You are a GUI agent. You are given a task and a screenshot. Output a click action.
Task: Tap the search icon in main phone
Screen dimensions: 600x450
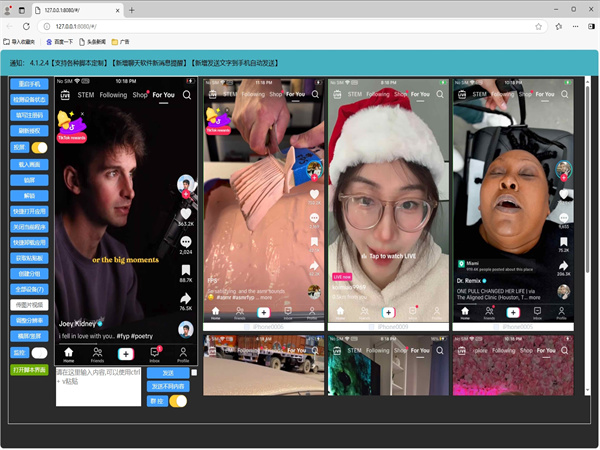coord(188,95)
